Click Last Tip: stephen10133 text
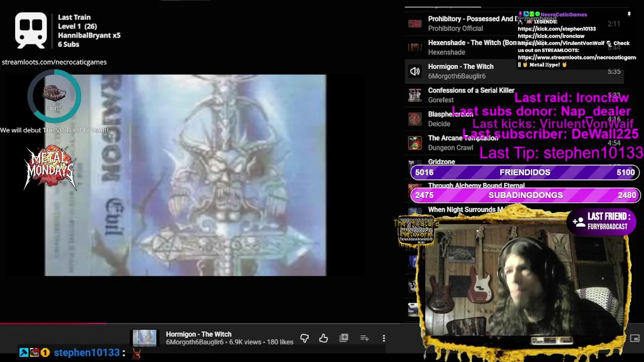The height and width of the screenshot is (362, 644). pos(561,153)
